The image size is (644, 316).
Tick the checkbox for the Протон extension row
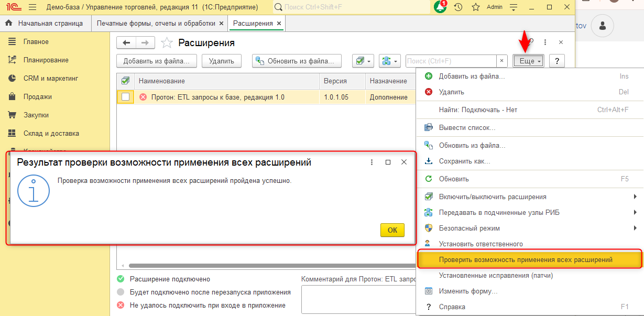pos(125,97)
